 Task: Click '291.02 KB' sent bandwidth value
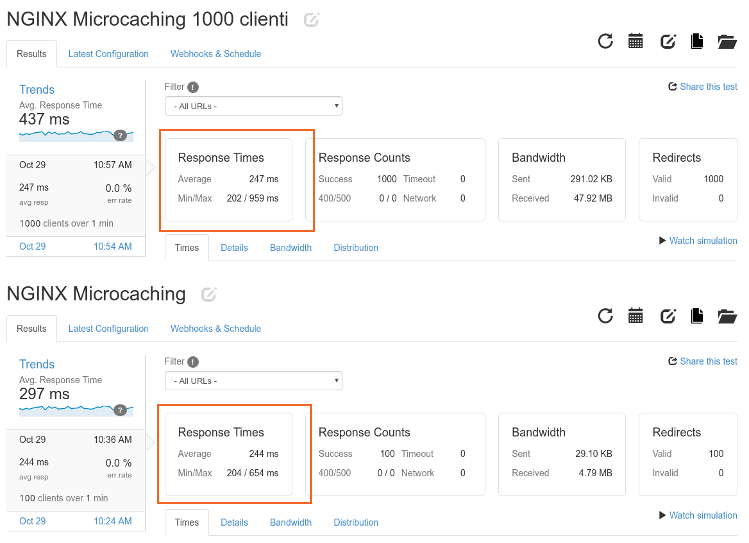pyautogui.click(x=591, y=179)
